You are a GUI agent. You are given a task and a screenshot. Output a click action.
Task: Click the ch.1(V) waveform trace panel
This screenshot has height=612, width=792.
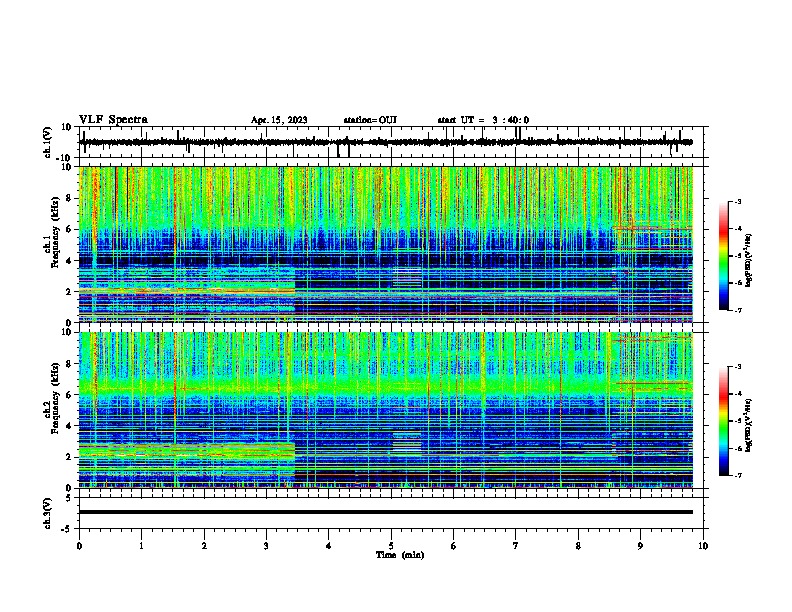click(393, 142)
